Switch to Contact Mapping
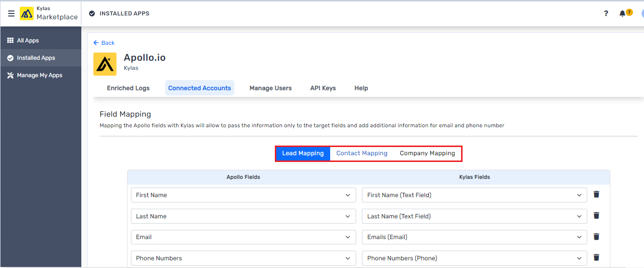The image size is (644, 268). tap(362, 153)
